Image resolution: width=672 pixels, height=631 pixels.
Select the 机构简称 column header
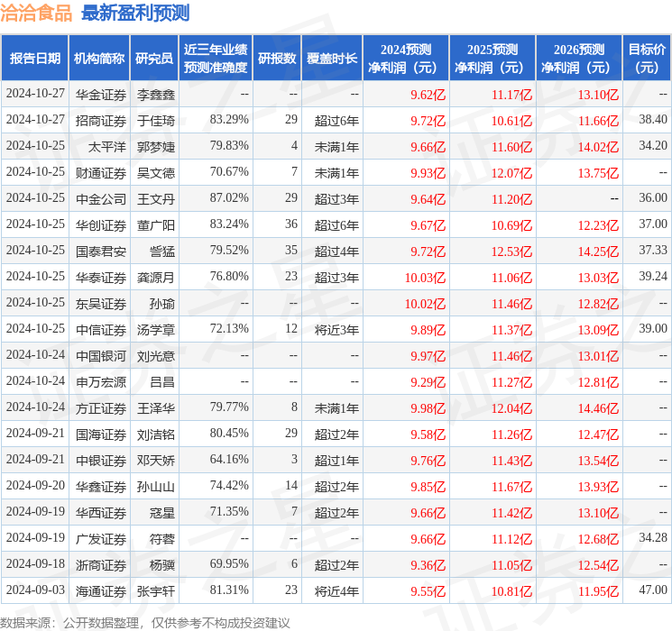[99, 59]
